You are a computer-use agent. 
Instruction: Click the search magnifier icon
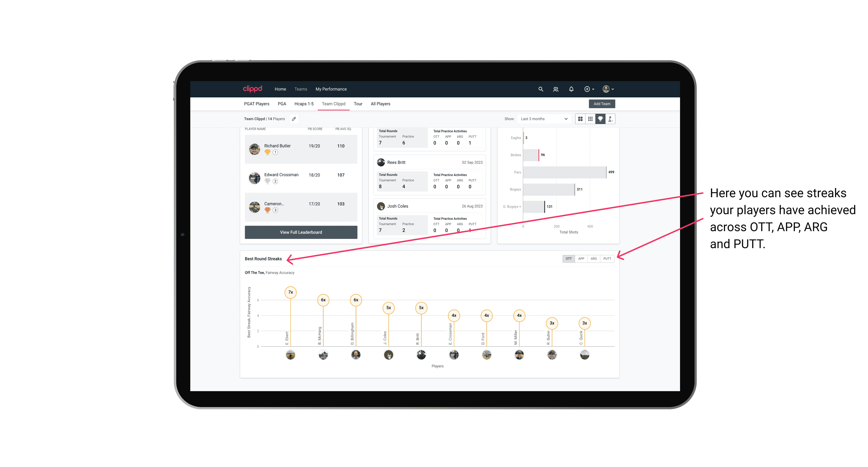tap(540, 89)
